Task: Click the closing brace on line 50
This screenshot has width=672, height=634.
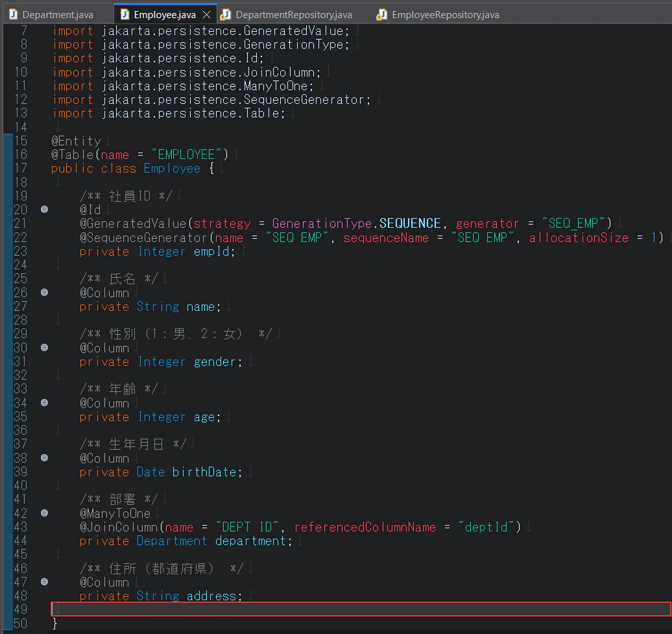Action: 54,623
